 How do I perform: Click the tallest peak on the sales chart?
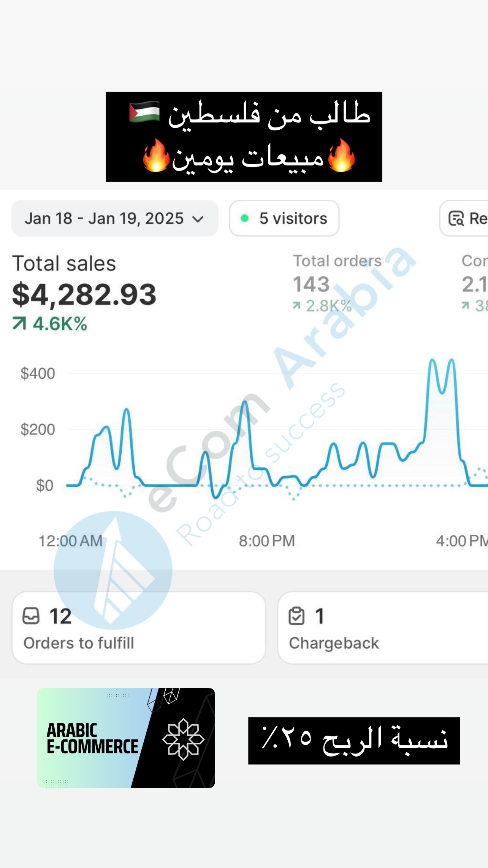pos(433,360)
